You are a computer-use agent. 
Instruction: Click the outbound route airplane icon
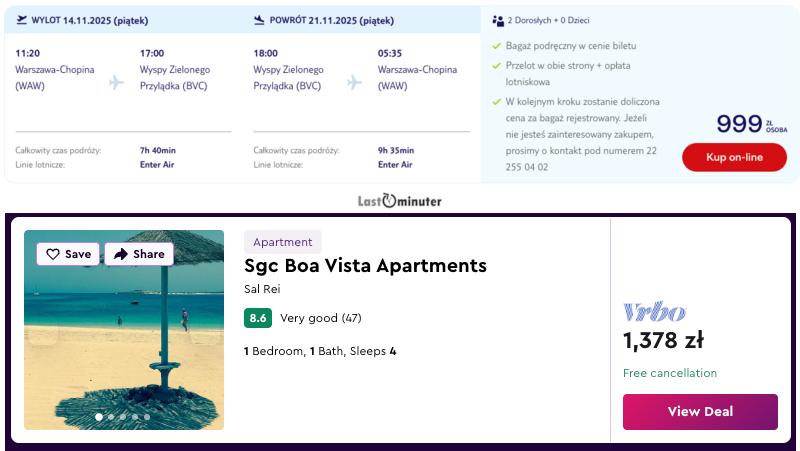click(x=116, y=81)
